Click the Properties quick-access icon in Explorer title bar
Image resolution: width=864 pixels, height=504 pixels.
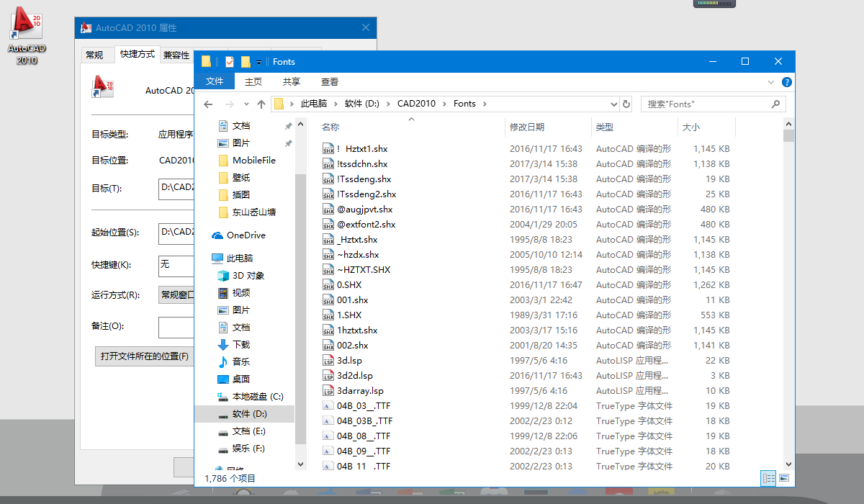pyautogui.click(x=230, y=62)
